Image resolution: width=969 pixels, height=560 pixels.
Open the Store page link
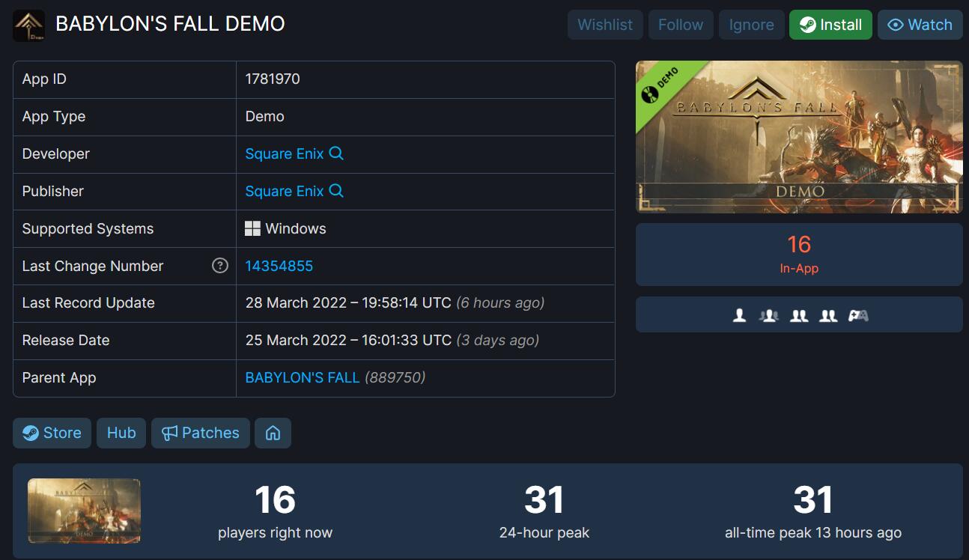pos(52,433)
